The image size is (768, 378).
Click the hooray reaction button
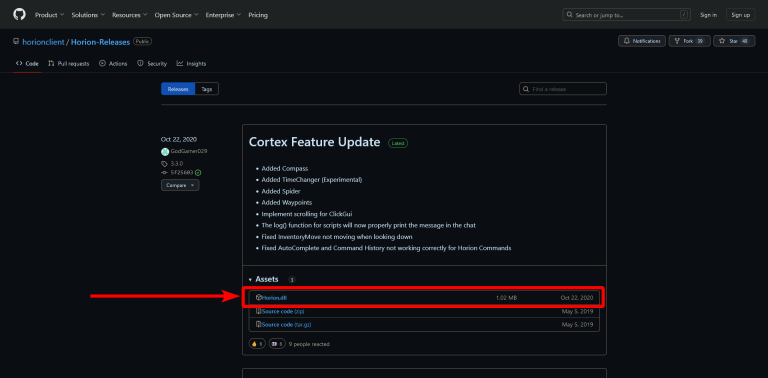(x=277, y=344)
